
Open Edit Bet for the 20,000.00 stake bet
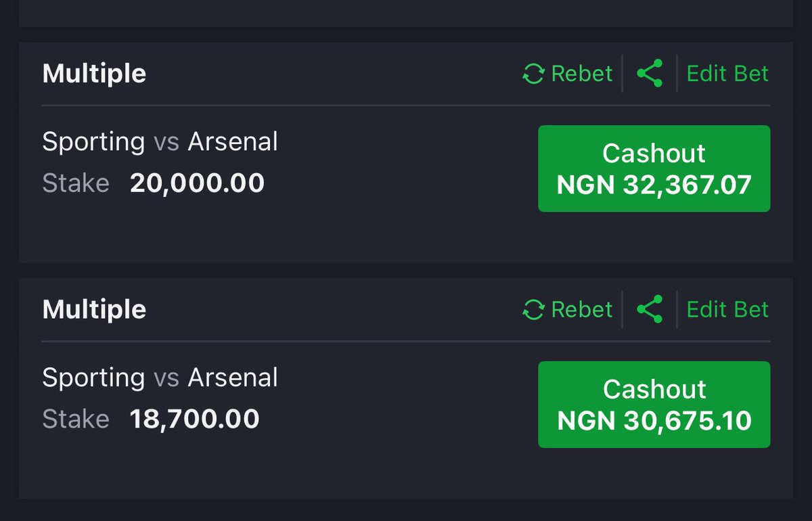[727, 73]
